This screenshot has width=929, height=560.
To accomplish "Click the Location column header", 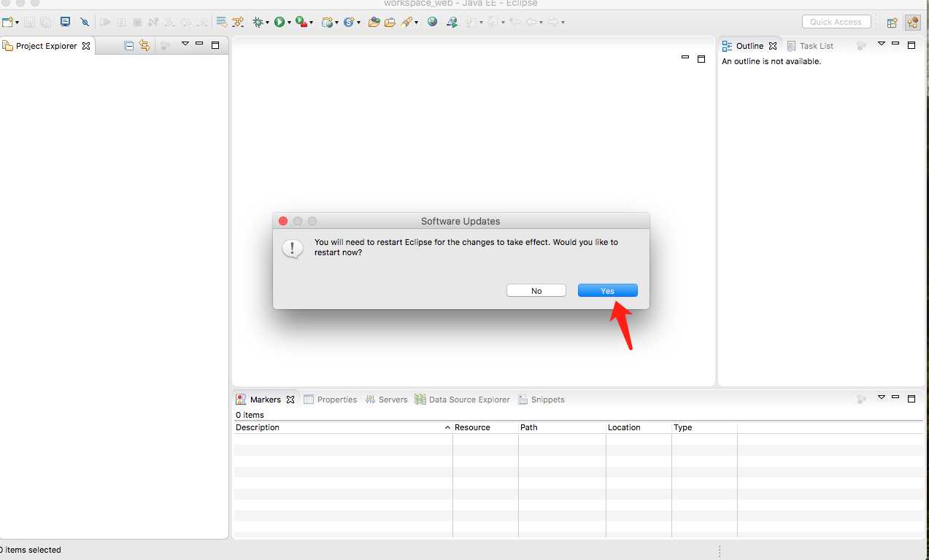I will (639, 427).
